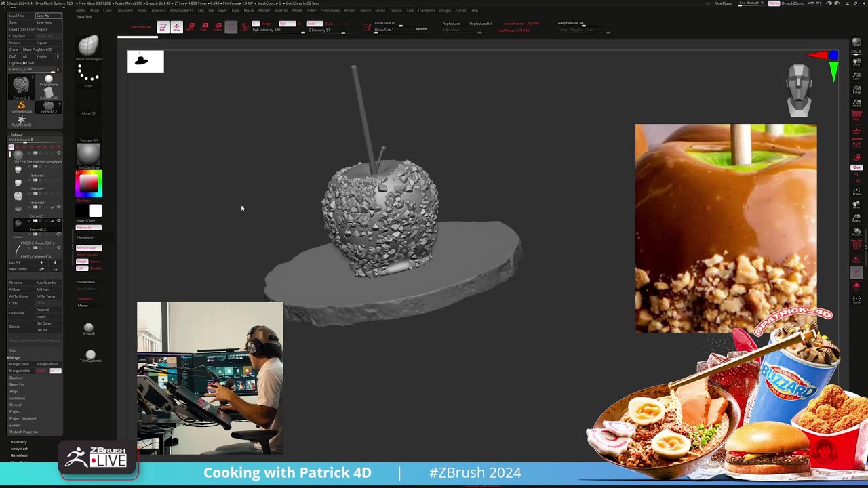Open the Move Topological brush thumbnail
This screenshot has height=488, width=868.
pyautogui.click(x=88, y=47)
